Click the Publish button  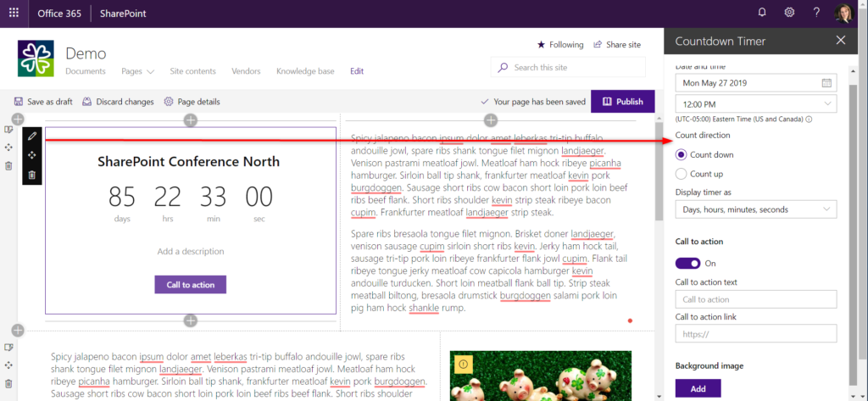point(623,102)
